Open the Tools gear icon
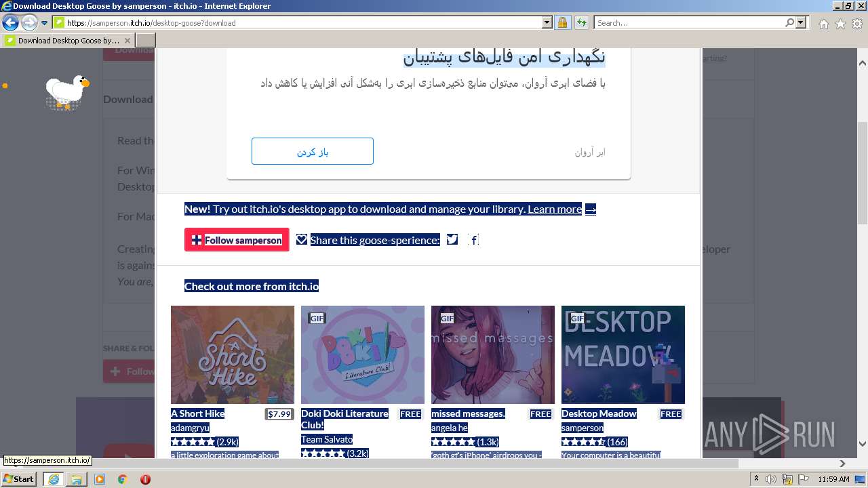 coord(857,24)
